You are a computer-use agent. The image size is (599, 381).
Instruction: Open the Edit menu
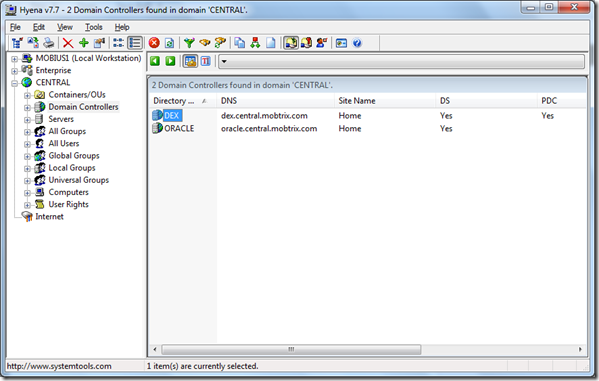(39, 27)
